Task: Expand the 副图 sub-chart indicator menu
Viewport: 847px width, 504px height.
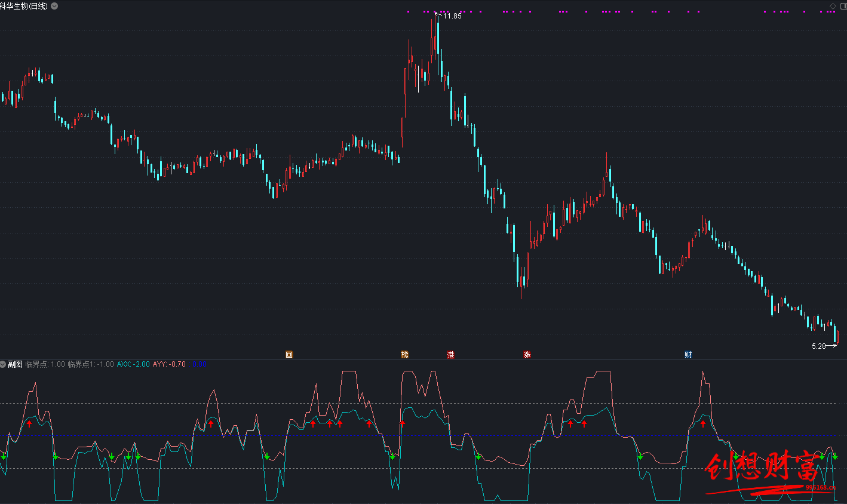Action: click(3, 364)
